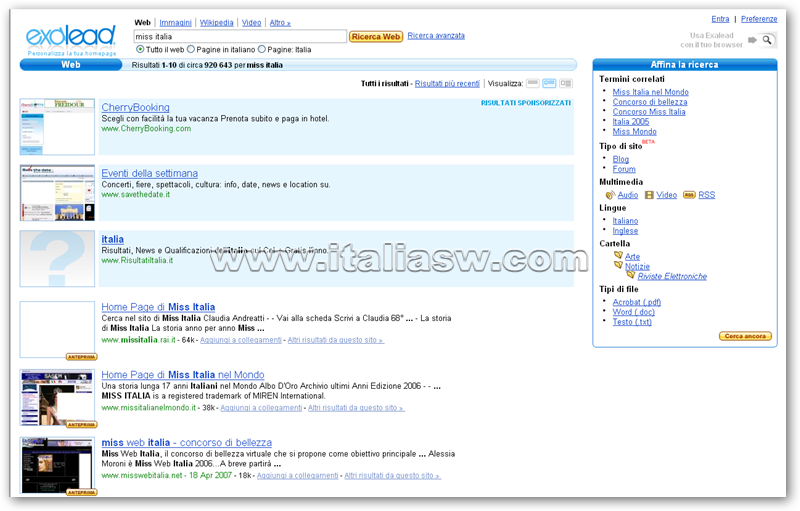Refine with Miss Mondo term

pos(634,132)
